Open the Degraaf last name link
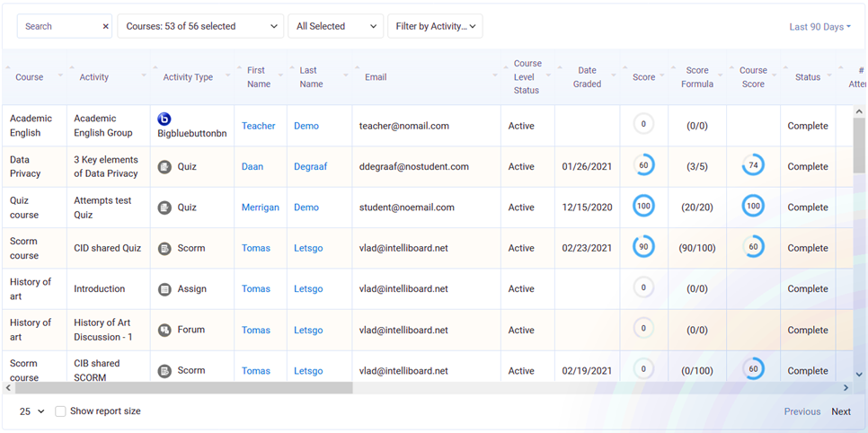Screen dimensions: 868x433 [311, 167]
